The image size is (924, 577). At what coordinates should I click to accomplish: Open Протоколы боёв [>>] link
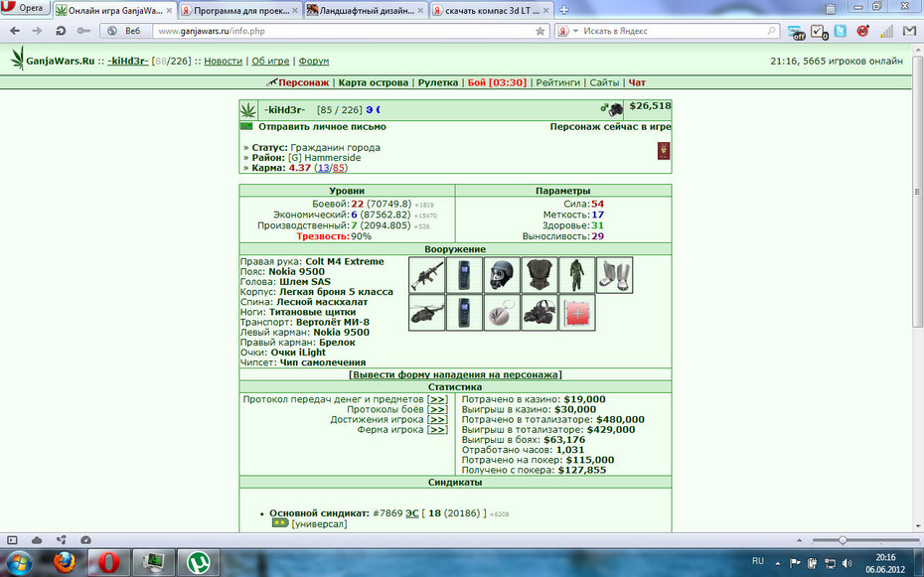click(x=436, y=409)
